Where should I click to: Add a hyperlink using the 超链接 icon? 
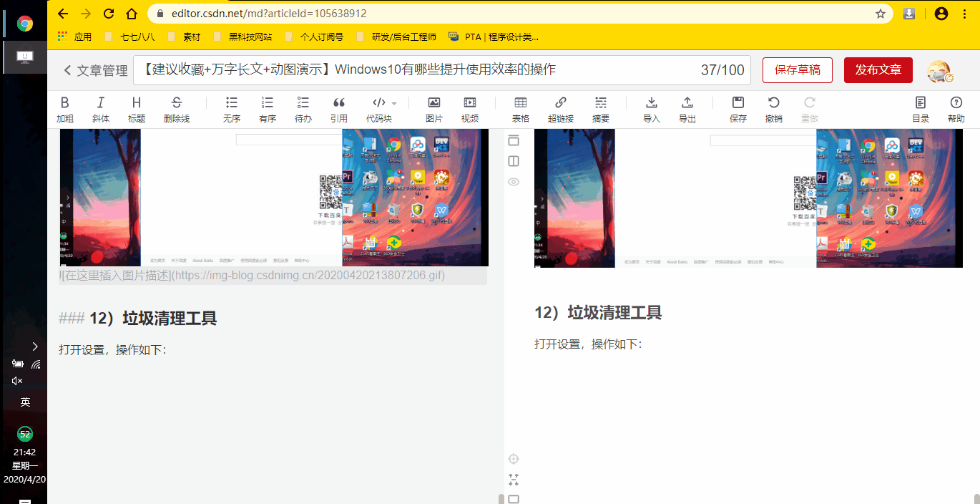coord(560,109)
